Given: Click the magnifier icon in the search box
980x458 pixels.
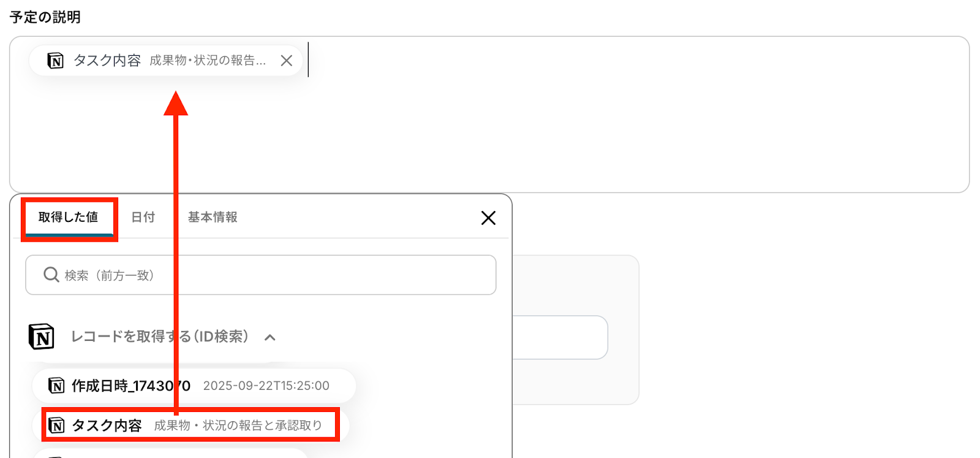Looking at the screenshot, I should coord(51,275).
